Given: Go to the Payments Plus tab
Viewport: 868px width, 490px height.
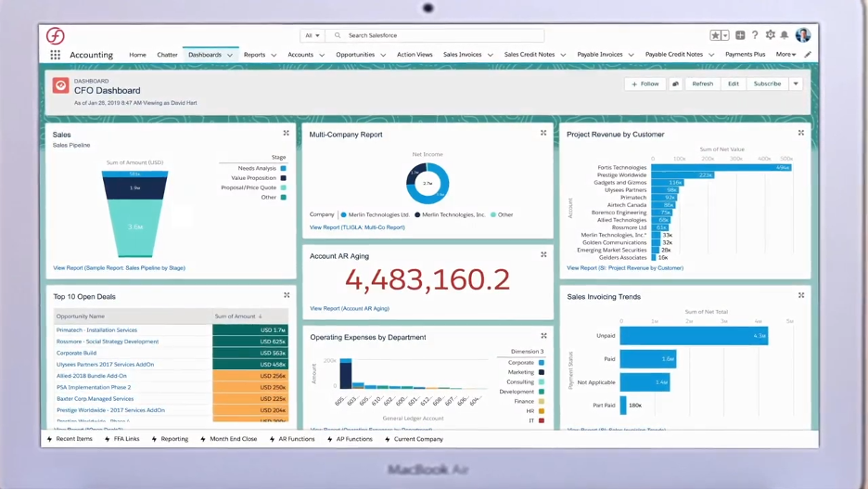Looking at the screenshot, I should click(745, 55).
